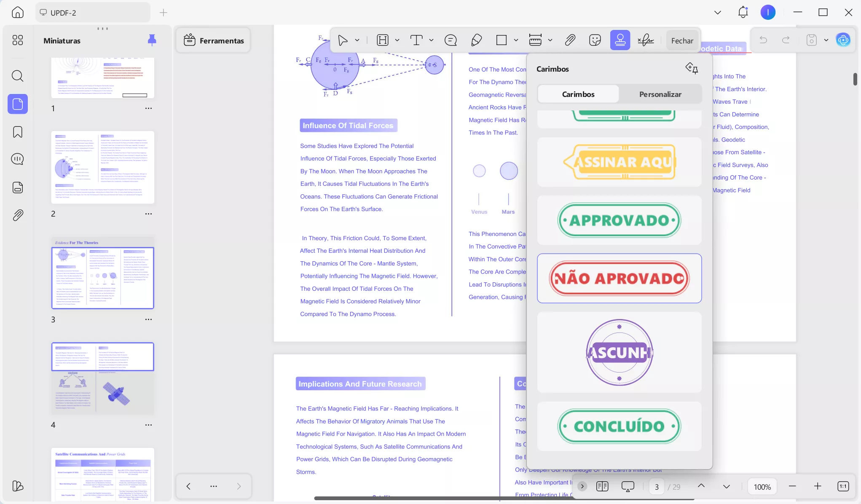861x504 pixels.
Task: Open the shape tool dropdown
Action: (x=516, y=40)
